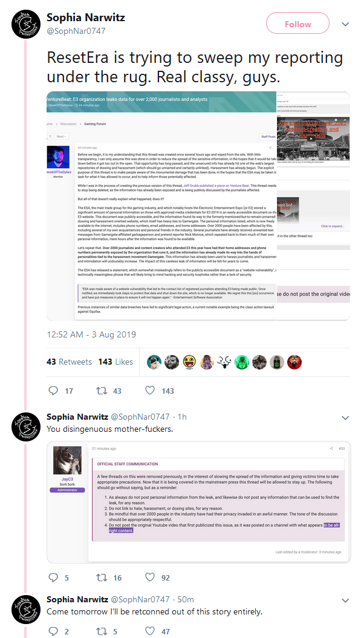Expand options for the 50m reply tweet
Screen dimensions: 364x638
pyautogui.click(x=345, y=601)
